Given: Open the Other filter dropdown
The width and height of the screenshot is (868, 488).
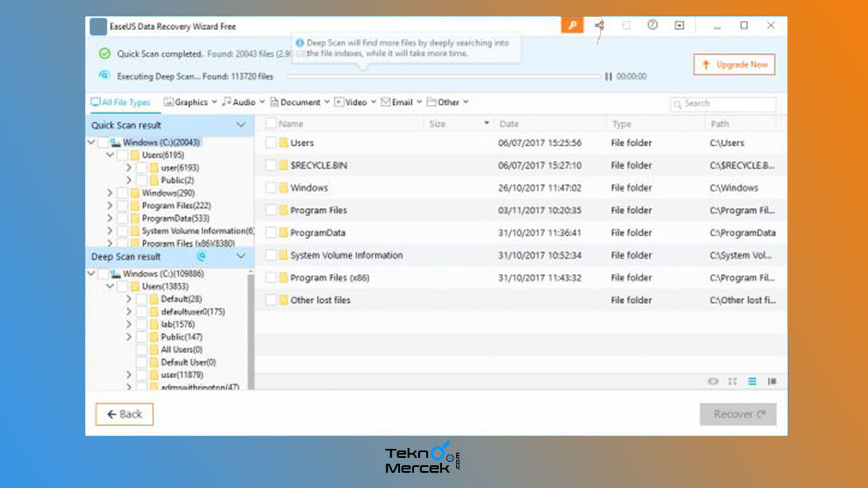Looking at the screenshot, I should pyautogui.click(x=448, y=103).
